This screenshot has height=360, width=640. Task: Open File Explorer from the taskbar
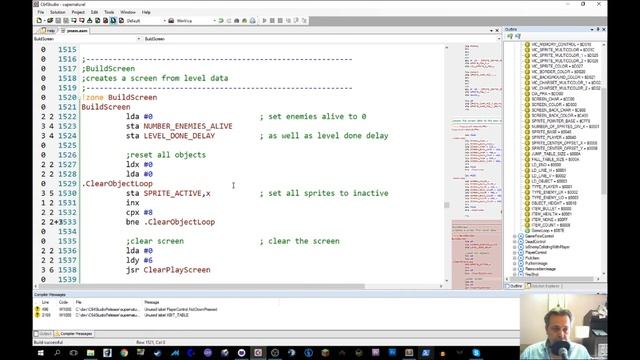[91, 353]
